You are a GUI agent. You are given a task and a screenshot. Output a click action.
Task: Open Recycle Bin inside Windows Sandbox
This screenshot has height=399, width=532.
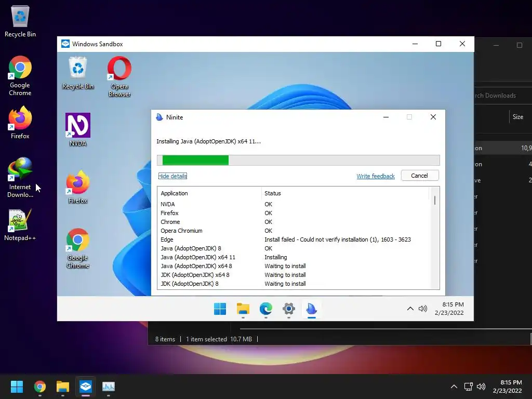tap(78, 73)
